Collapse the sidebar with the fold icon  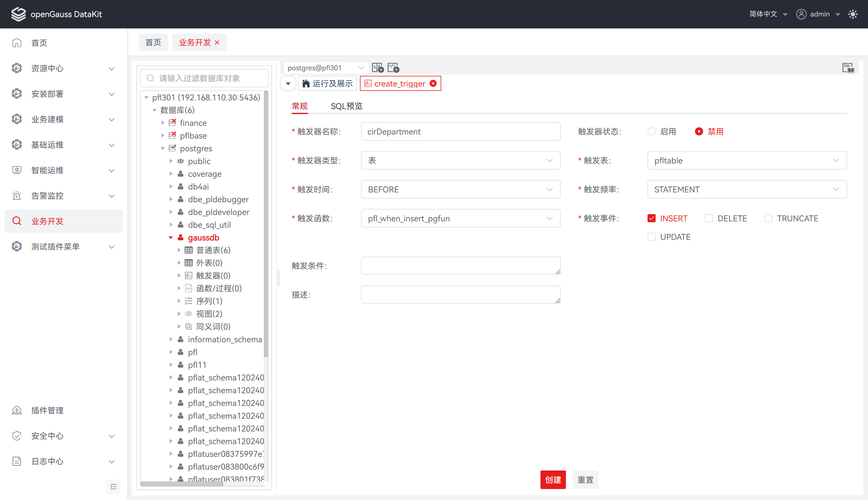[113, 487]
